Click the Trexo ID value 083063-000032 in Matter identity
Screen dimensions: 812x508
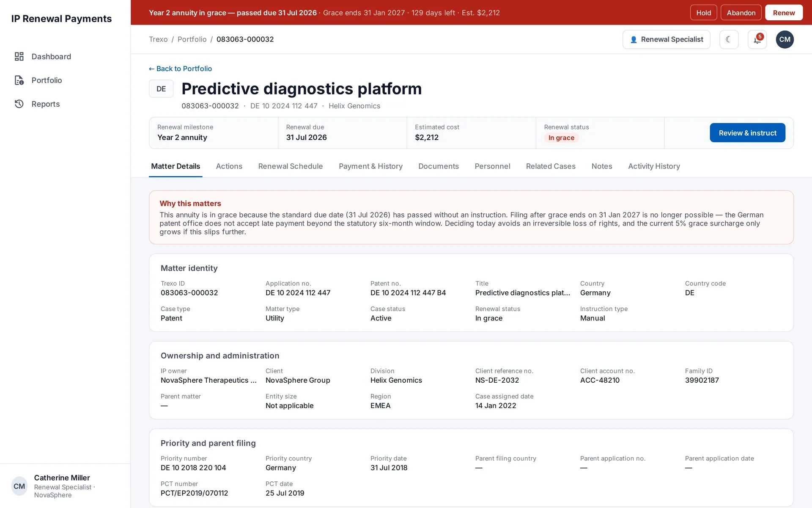click(189, 293)
